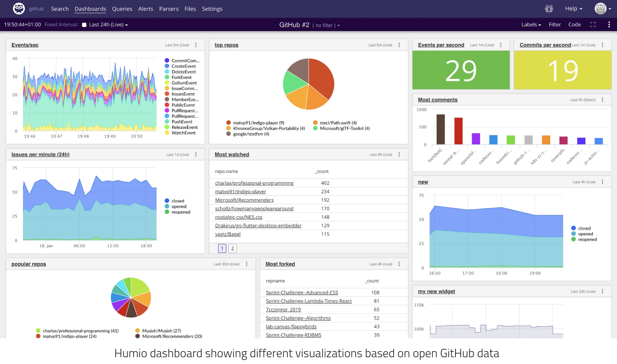Switch to the Queries tab

pyautogui.click(x=122, y=9)
